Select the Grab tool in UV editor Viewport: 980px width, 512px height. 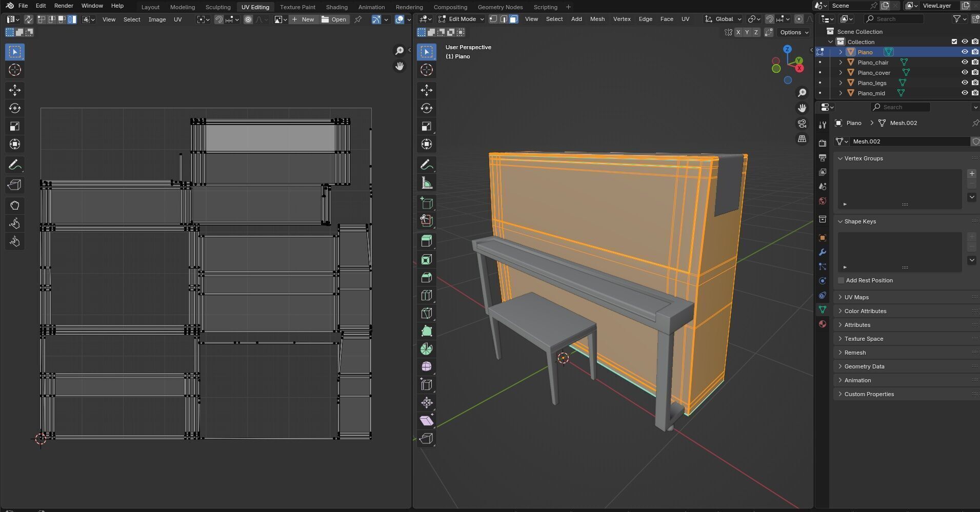(14, 206)
